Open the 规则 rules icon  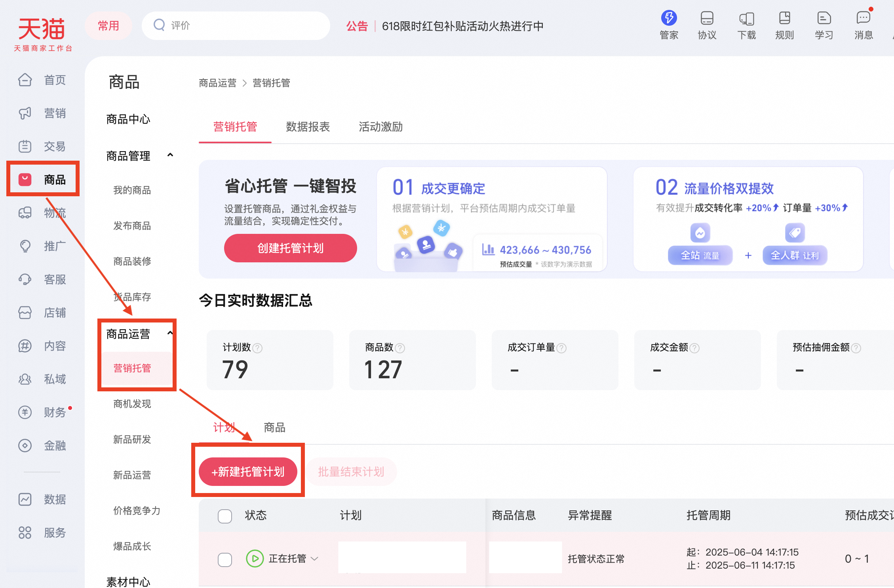(x=784, y=25)
